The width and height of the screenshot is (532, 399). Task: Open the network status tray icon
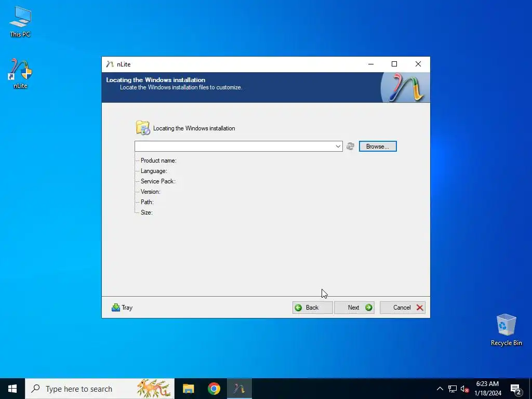point(453,389)
